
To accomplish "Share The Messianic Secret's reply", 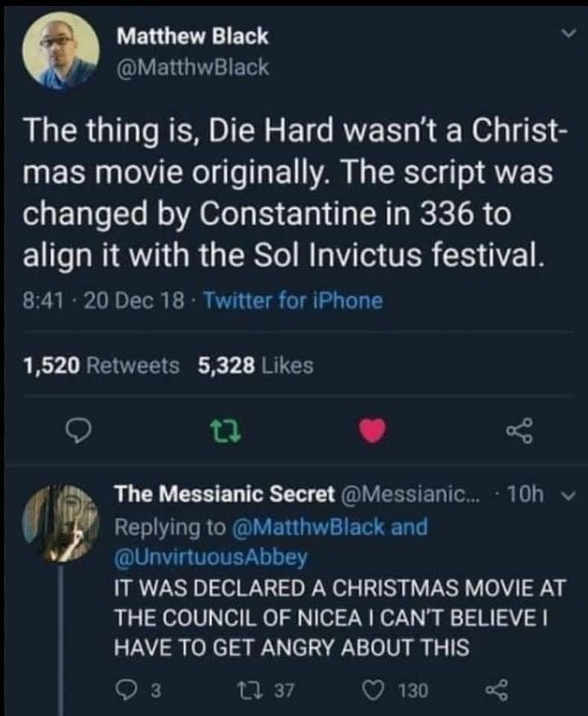I will pyautogui.click(x=496, y=691).
